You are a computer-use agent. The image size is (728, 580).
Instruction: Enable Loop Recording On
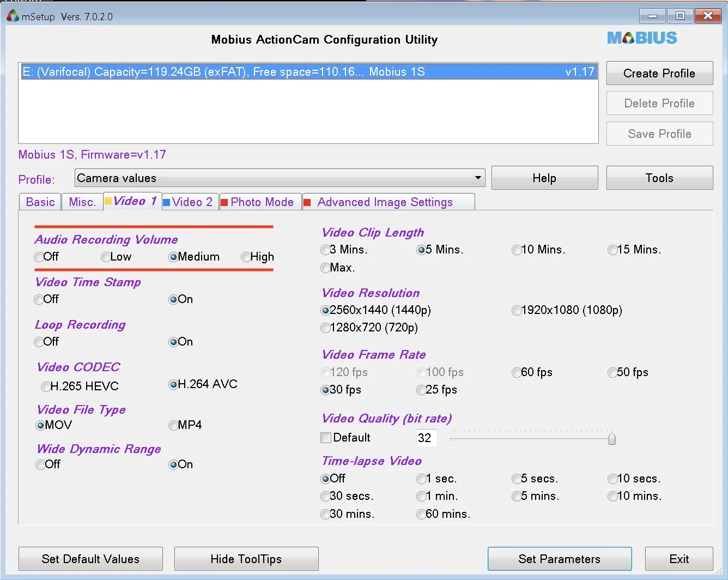click(173, 342)
